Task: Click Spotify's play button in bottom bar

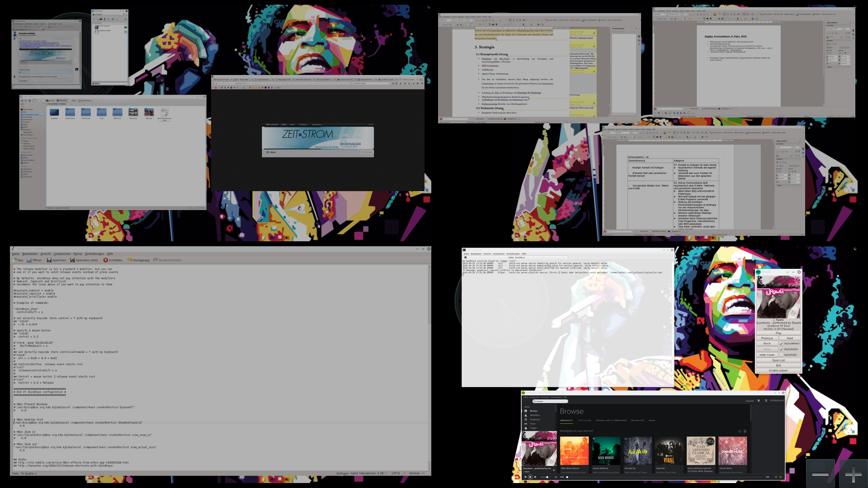Action: click(530, 477)
